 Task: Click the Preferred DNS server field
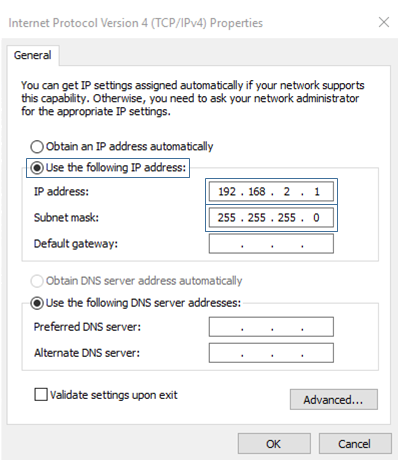tap(271, 327)
